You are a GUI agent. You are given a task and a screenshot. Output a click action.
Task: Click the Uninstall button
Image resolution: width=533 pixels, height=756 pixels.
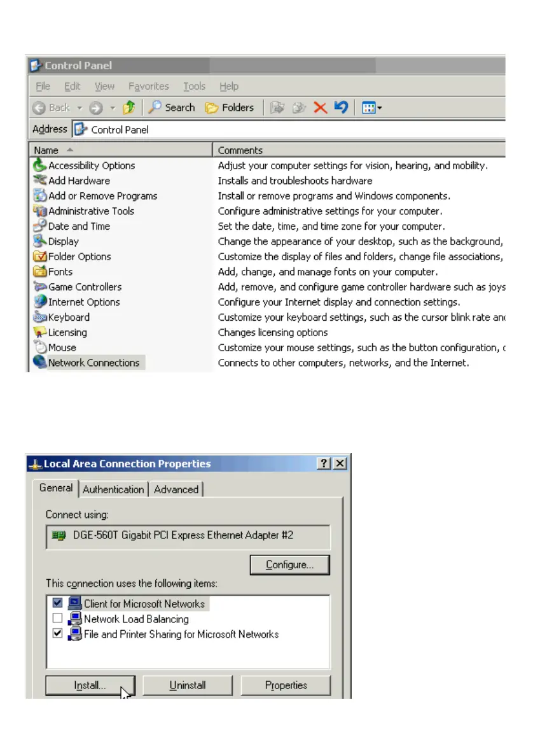(x=188, y=685)
